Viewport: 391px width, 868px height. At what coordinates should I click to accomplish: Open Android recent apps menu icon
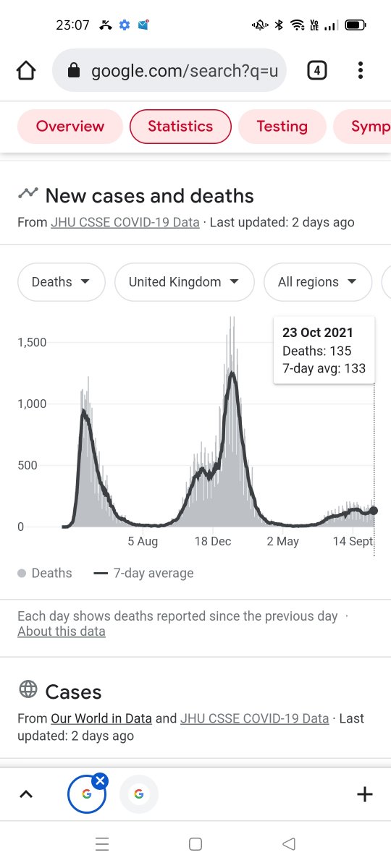[102, 843]
